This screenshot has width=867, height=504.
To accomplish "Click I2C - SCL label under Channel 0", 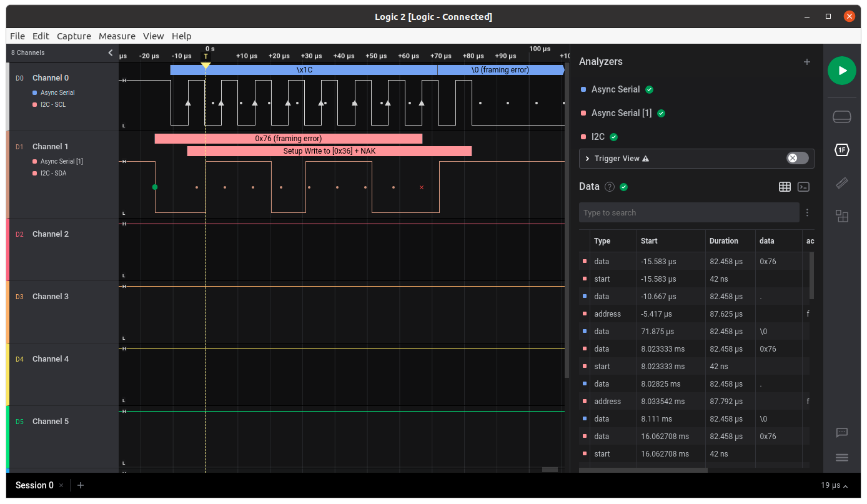I will (x=53, y=105).
